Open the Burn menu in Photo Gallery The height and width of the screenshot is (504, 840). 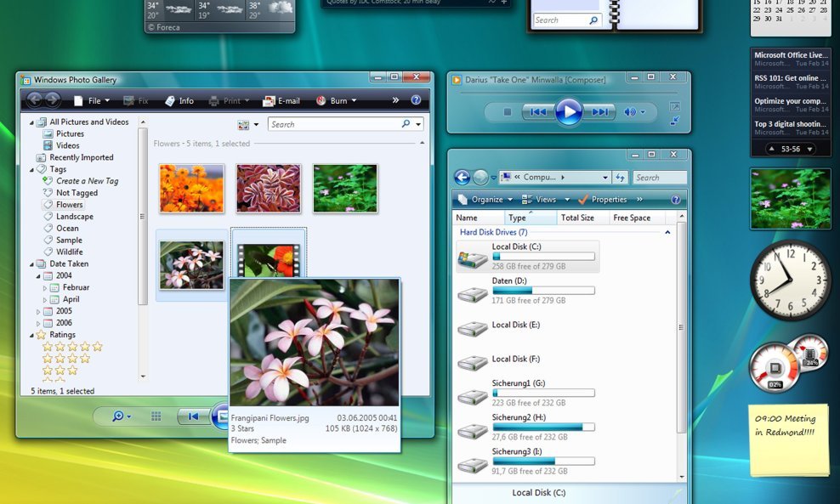coord(337,100)
